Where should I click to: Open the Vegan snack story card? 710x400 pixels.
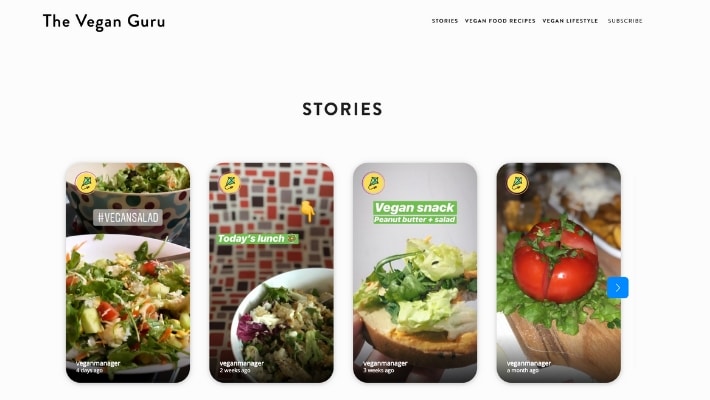tap(415, 273)
